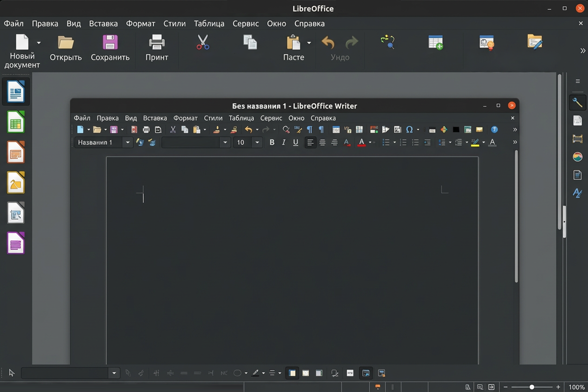The height and width of the screenshot is (392, 588).
Task: Insert table icon in Writer toolbar
Action: click(x=336, y=130)
